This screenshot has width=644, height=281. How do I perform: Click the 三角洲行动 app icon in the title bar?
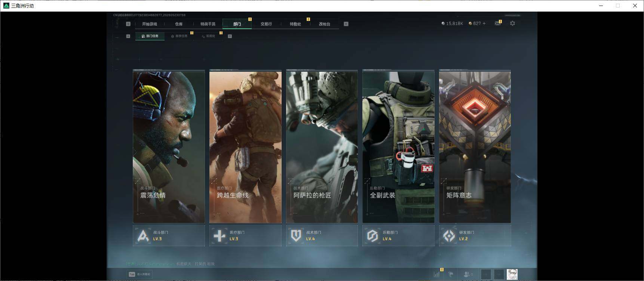click(x=6, y=6)
